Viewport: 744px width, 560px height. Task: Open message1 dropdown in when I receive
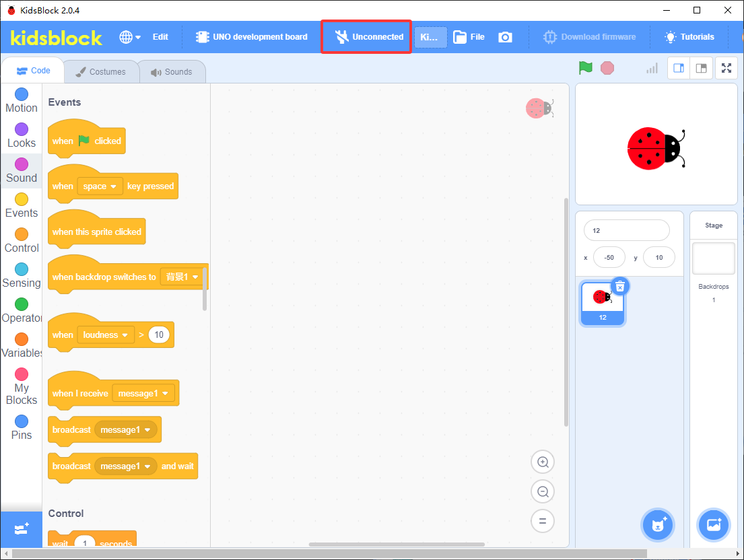(x=143, y=394)
